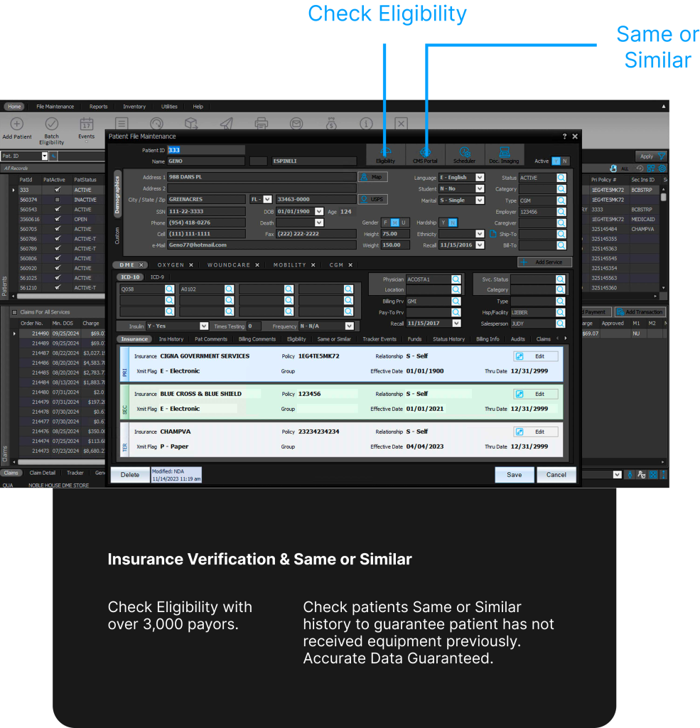Image resolution: width=700 pixels, height=728 pixels.
Task: Click the Scheduler icon
Action: pyautogui.click(x=464, y=154)
